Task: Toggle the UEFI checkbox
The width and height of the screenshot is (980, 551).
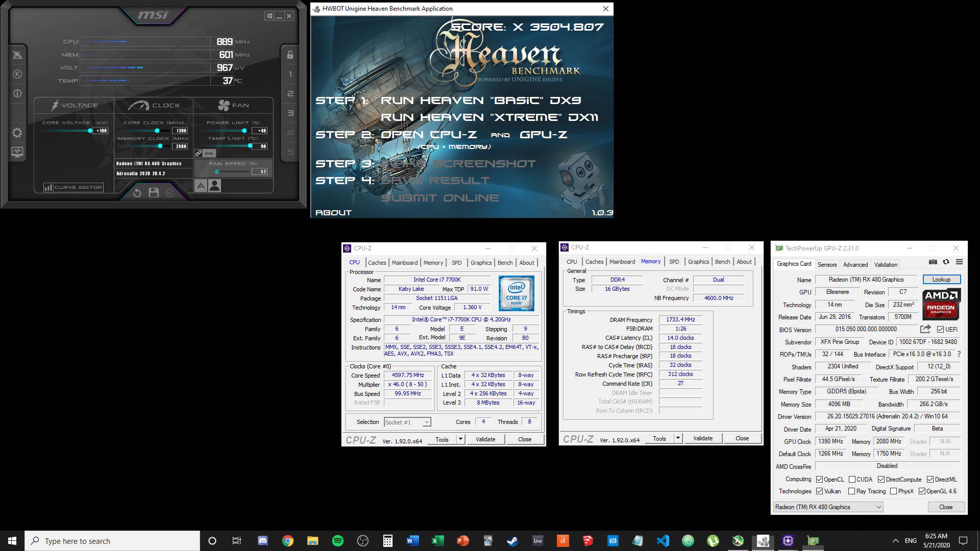Action: tap(940, 330)
